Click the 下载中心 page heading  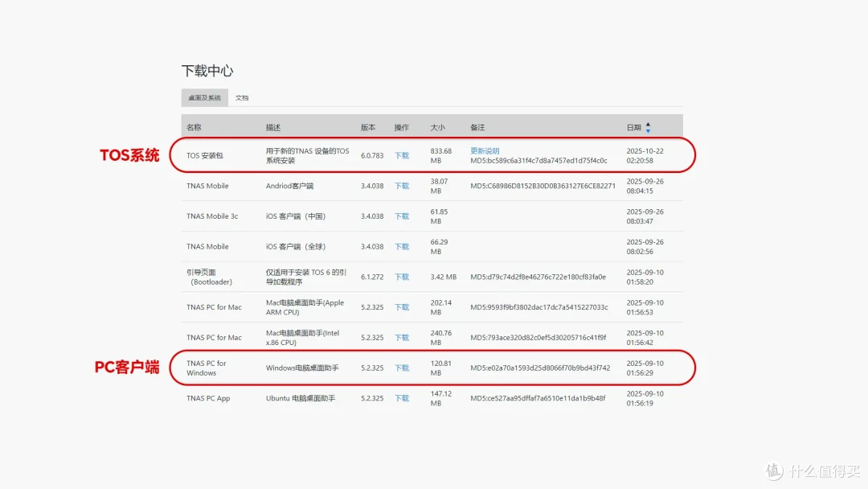click(x=207, y=71)
